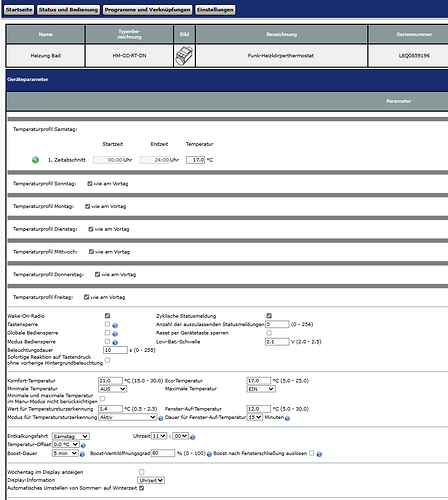Open help icon beside Temperatur-Offset dropdown
The width and height of the screenshot is (448, 500).
tap(83, 445)
